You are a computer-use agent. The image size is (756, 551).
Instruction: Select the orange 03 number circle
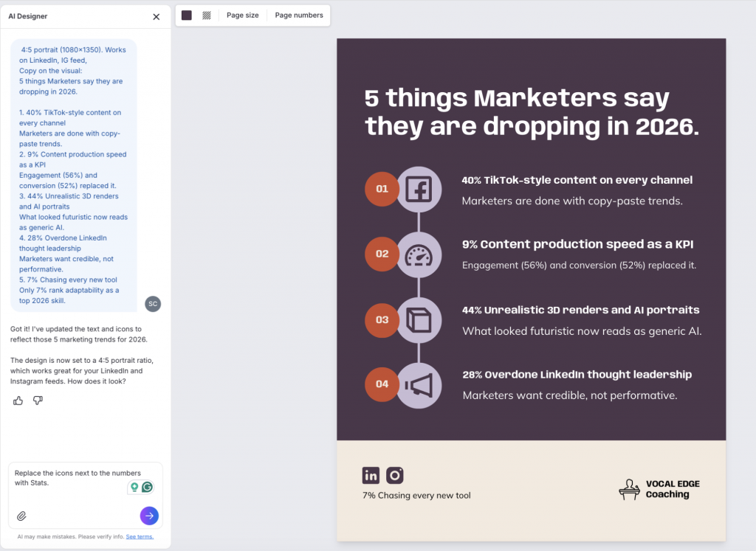[382, 320]
